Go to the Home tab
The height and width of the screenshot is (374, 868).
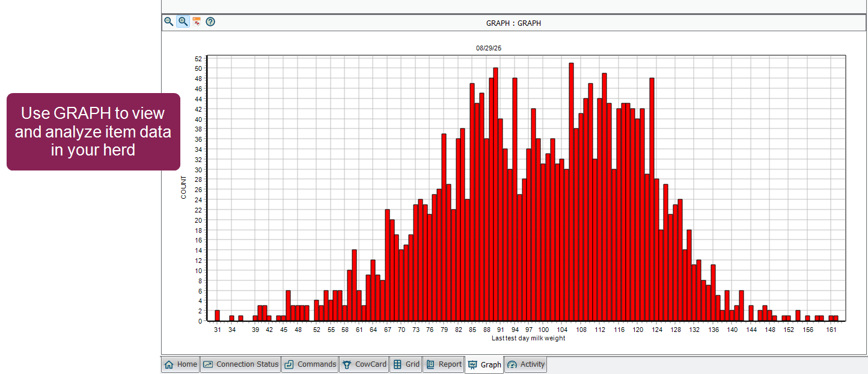click(180, 364)
